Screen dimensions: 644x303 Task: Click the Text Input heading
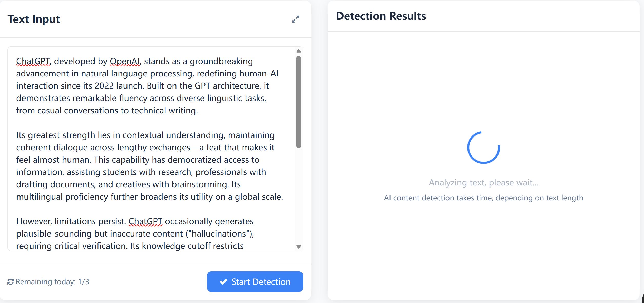pyautogui.click(x=34, y=19)
